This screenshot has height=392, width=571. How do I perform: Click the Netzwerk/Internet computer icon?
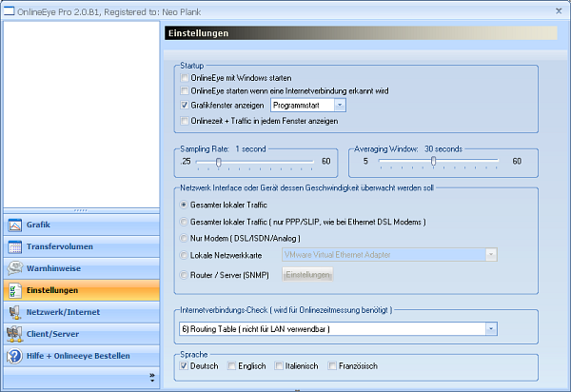coord(15,312)
